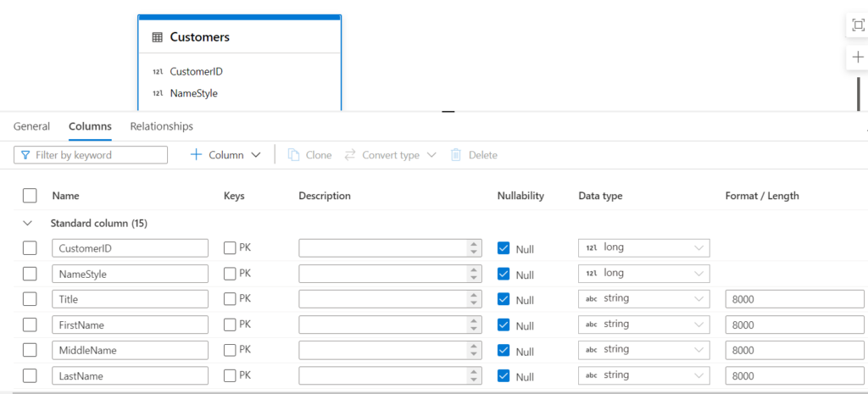Tick the select-all header checkbox
The image size is (868, 394).
point(30,196)
